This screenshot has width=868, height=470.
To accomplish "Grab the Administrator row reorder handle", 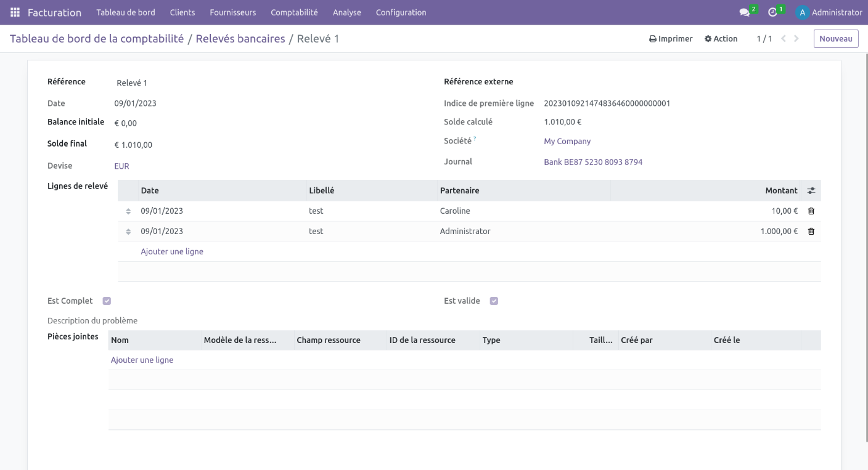I will click(x=128, y=232).
